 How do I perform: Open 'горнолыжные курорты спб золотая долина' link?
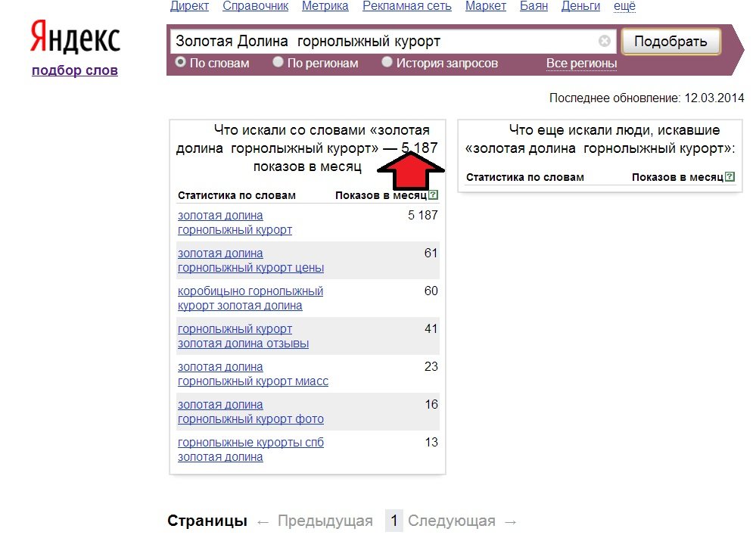tap(250, 449)
